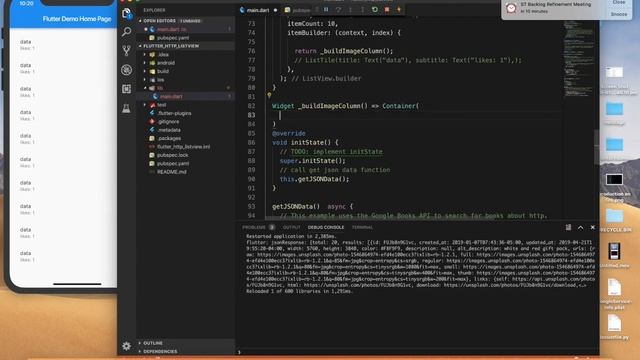Clear the debug console with the panel icon

pyautogui.click(x=568, y=227)
